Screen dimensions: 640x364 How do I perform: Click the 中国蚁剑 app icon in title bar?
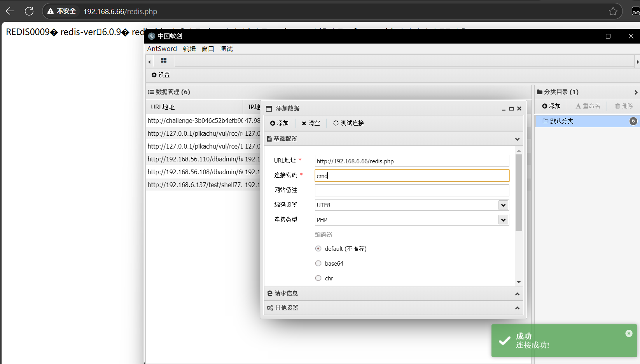point(152,36)
